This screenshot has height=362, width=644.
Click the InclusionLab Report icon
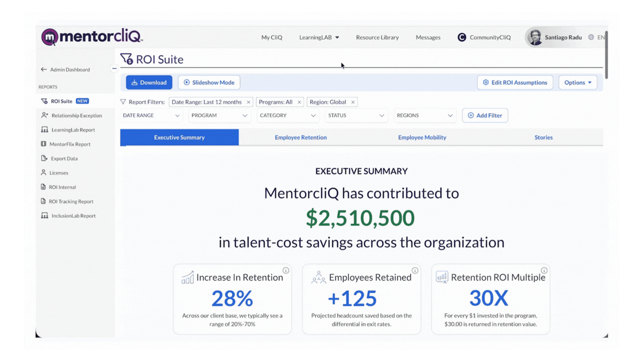click(x=44, y=216)
